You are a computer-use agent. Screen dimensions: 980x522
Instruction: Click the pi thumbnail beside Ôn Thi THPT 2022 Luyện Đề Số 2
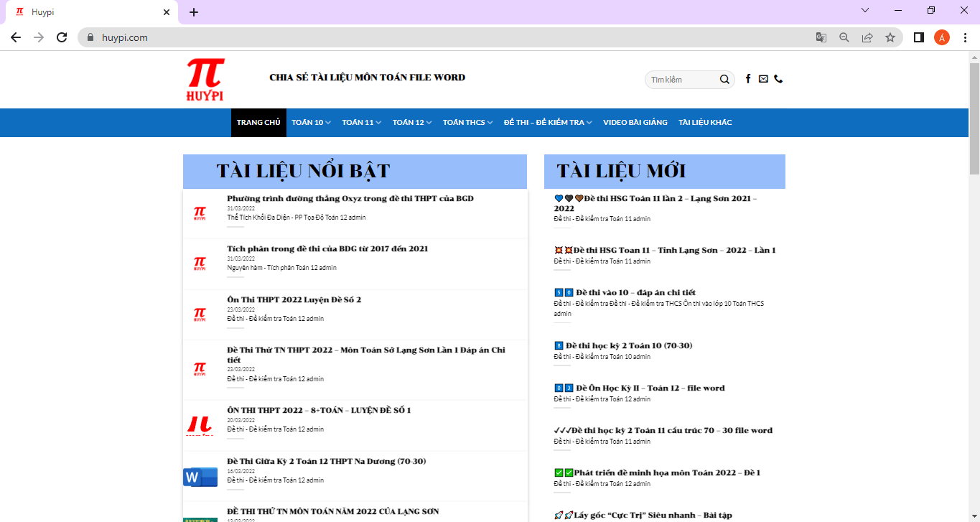point(200,314)
